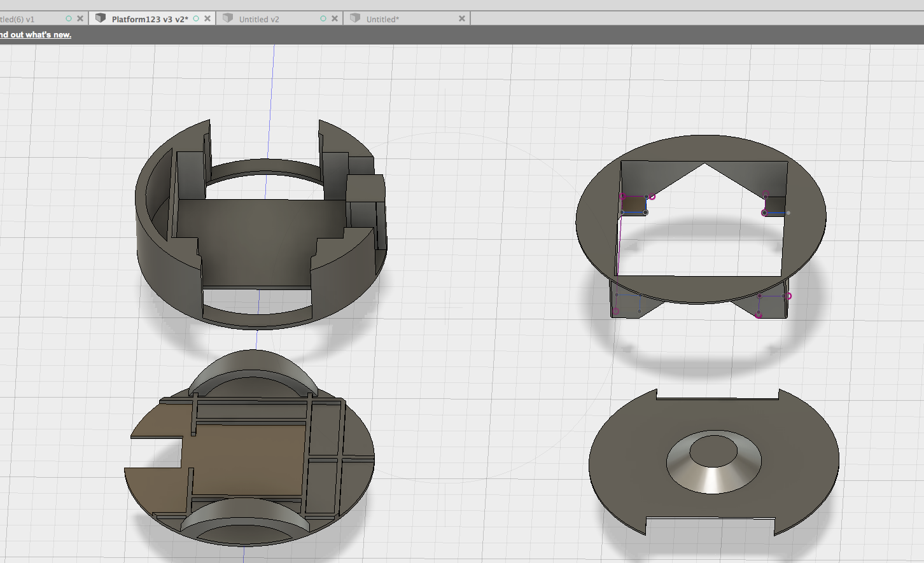Open the "find out what's new" link
Screen dimensions: 924x563
pos(36,35)
